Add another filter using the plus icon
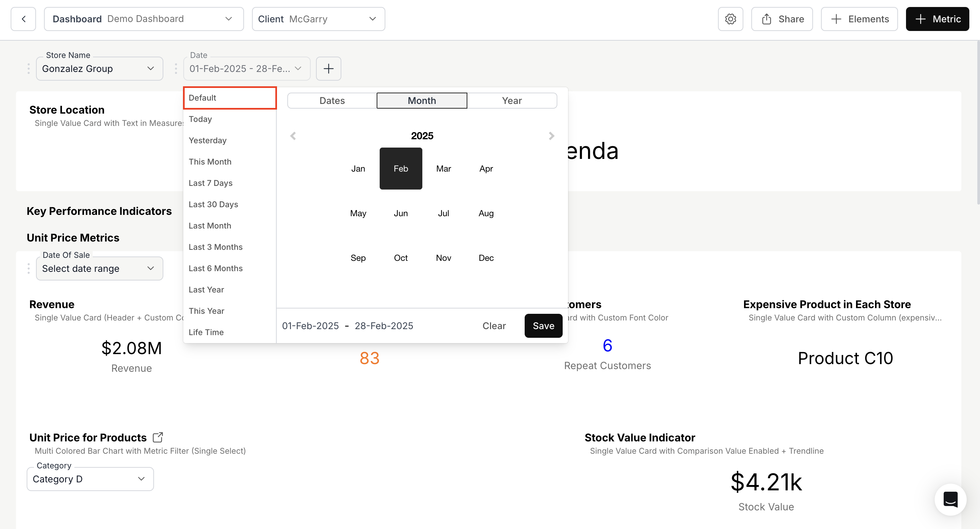The image size is (980, 529). [328, 68]
